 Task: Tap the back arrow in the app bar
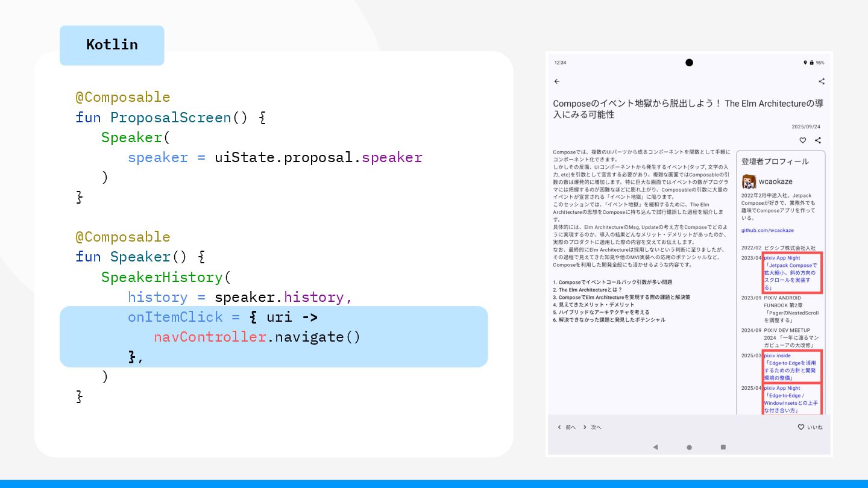pos(557,81)
